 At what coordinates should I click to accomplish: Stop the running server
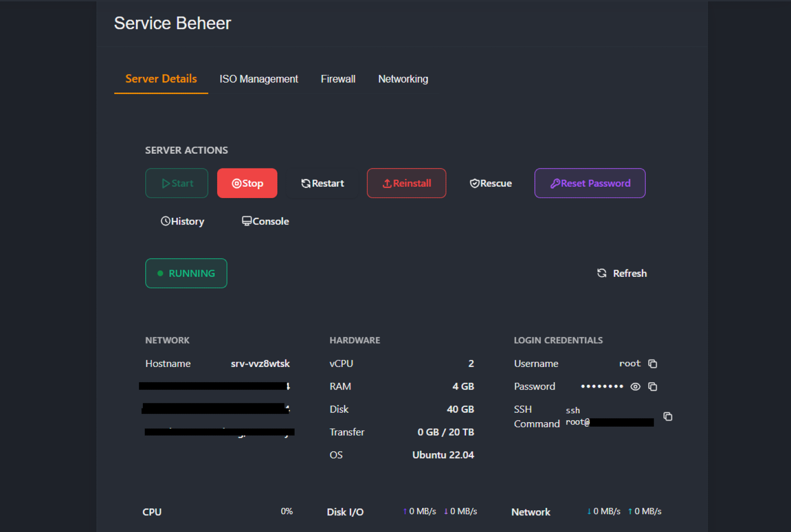[x=247, y=183]
